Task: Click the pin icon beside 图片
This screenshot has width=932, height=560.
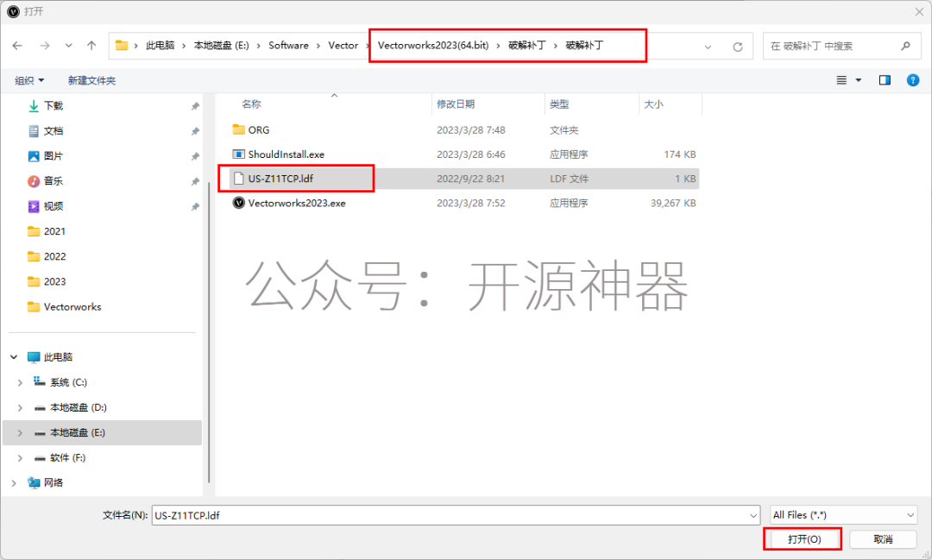Action: point(195,156)
